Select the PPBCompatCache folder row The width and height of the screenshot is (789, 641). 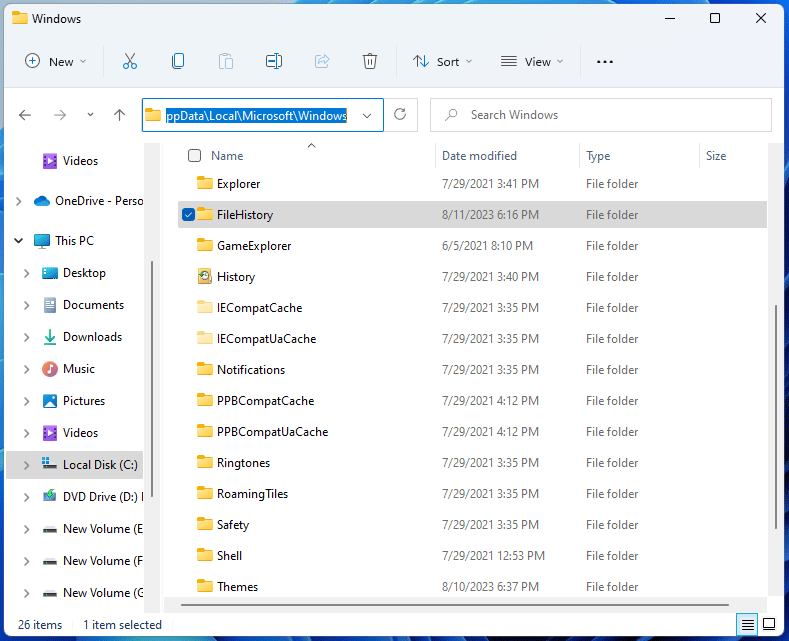(472, 401)
